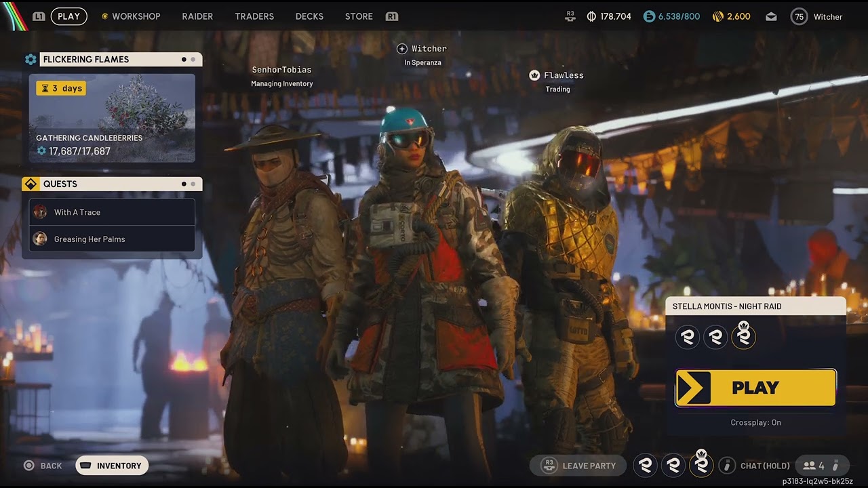Select the crowned leader icon in bottom bar
This screenshot has width=868, height=488.
pyautogui.click(x=701, y=465)
